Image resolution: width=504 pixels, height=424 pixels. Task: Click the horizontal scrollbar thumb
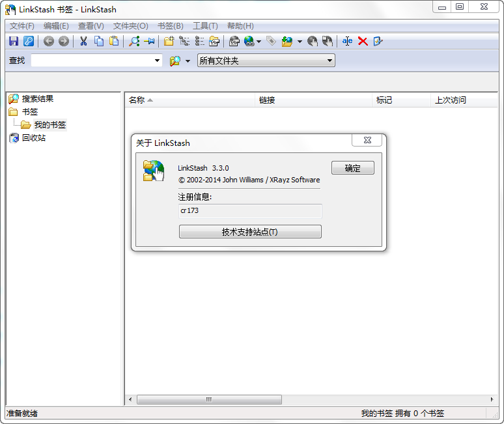point(209,399)
